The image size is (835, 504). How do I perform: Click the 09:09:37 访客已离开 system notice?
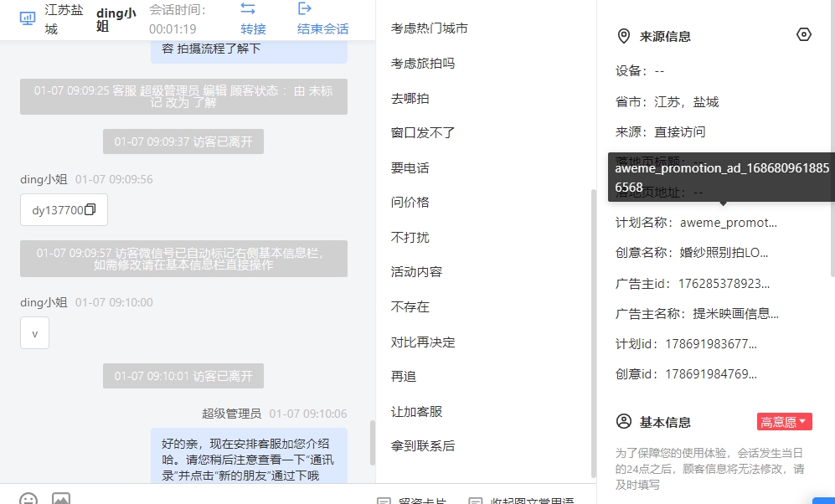(x=183, y=141)
